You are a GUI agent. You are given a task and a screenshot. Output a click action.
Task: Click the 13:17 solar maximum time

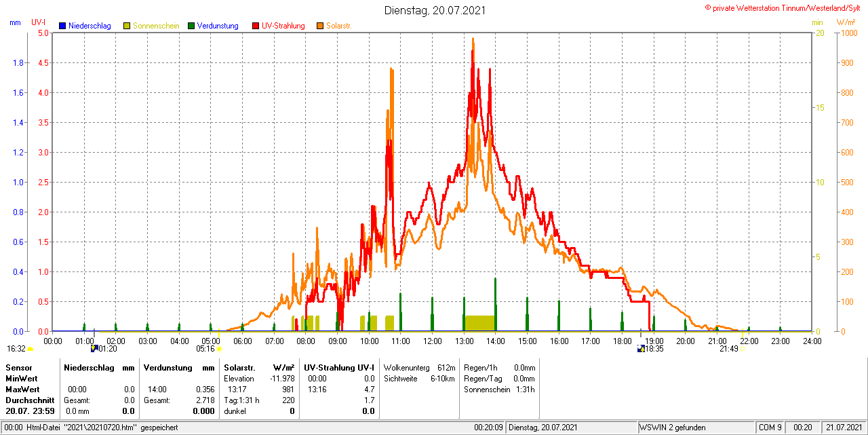pyautogui.click(x=237, y=390)
